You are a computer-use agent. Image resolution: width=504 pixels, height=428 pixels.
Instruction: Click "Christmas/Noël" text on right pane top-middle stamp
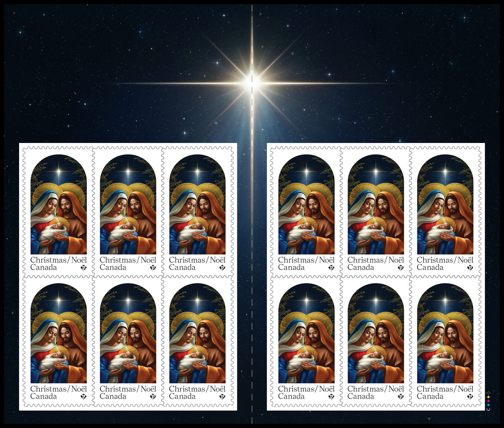click(x=376, y=260)
